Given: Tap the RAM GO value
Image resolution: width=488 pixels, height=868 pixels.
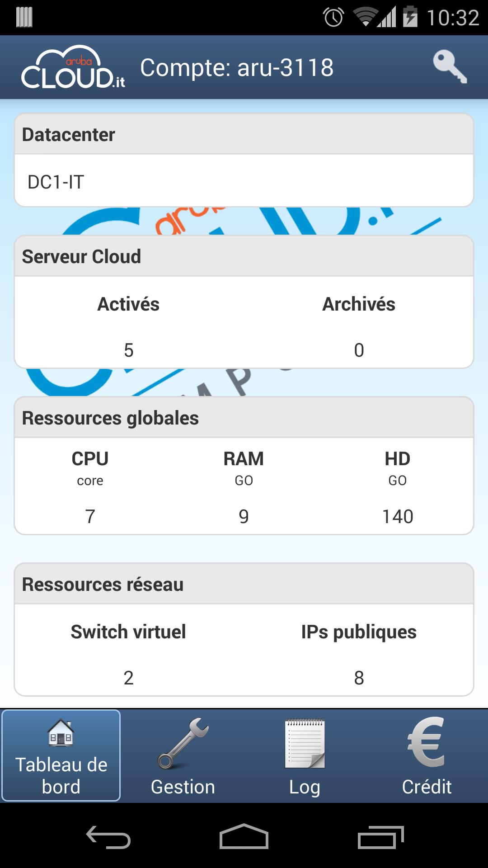Looking at the screenshot, I should coord(244,516).
